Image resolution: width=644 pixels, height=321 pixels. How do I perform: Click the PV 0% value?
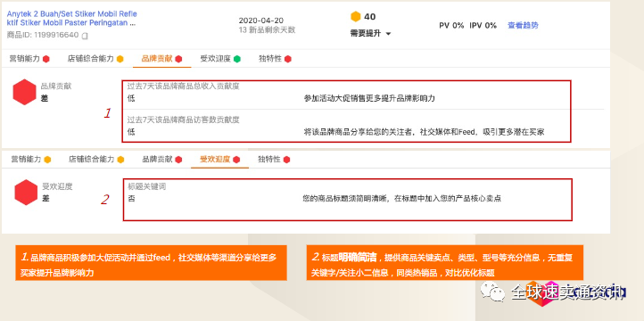451,26
